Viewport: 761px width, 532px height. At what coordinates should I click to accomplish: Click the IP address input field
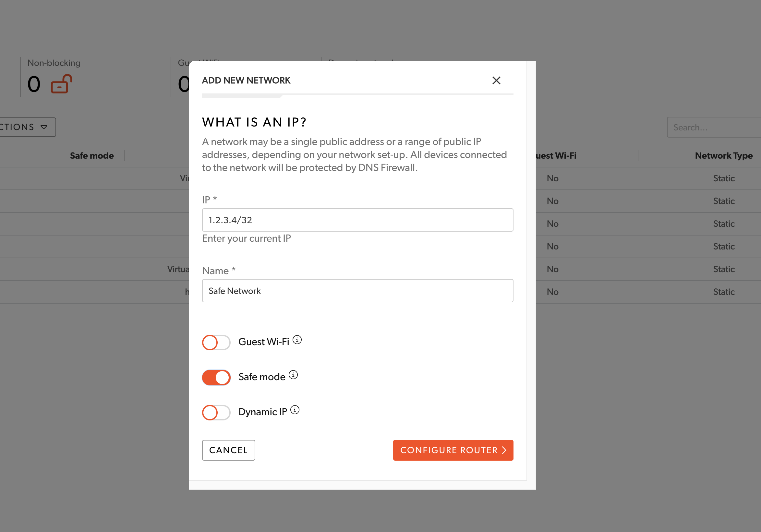coord(357,220)
